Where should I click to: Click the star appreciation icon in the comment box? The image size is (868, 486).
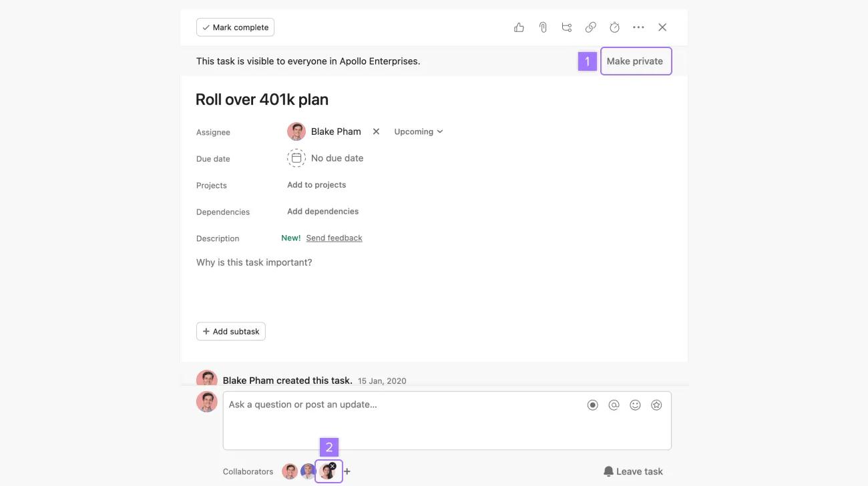[656, 405]
